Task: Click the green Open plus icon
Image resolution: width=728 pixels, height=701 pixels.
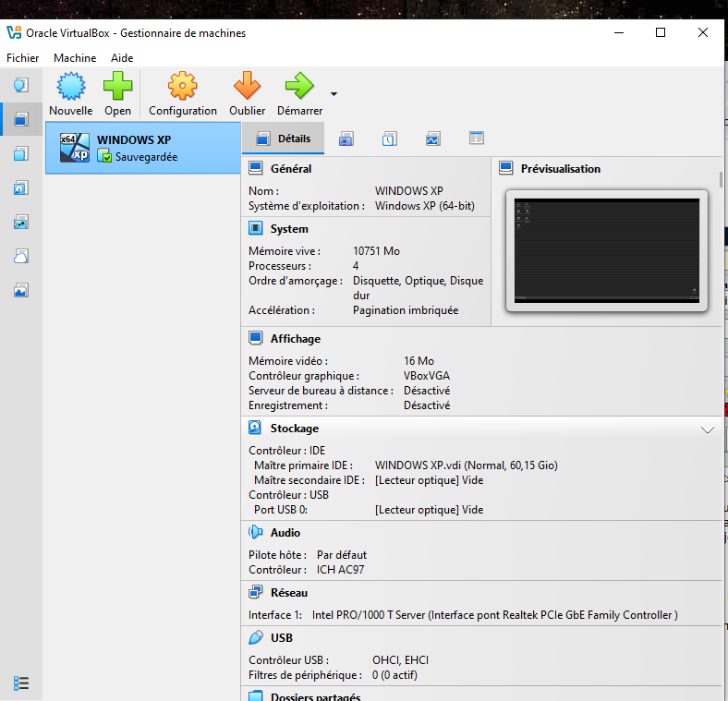Action: pos(117,88)
